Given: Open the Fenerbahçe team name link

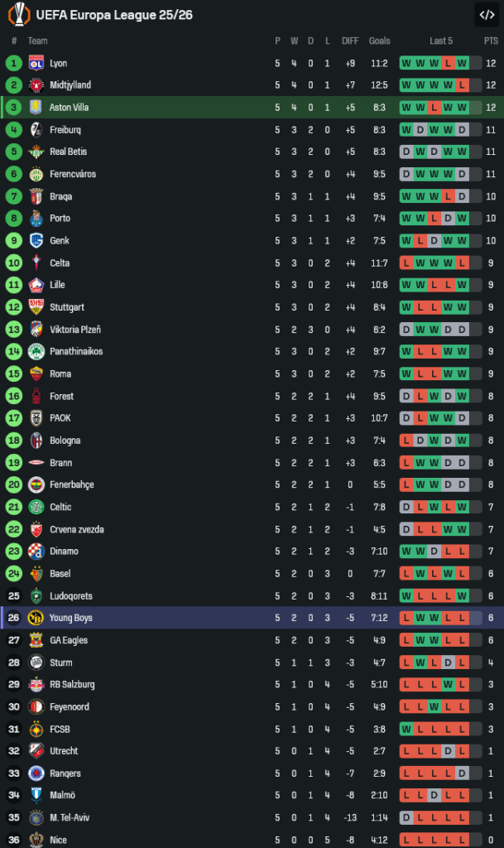Looking at the screenshot, I should 72,484.
